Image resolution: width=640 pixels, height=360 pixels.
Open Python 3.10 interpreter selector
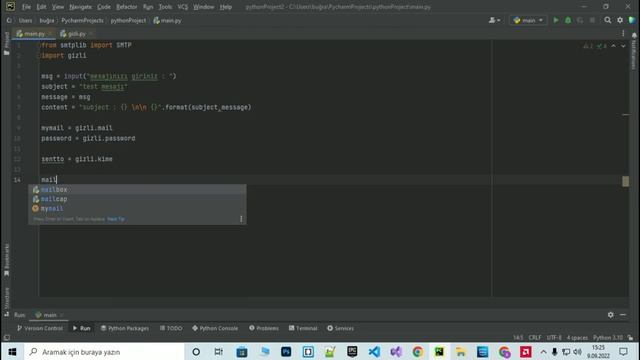tap(608, 338)
